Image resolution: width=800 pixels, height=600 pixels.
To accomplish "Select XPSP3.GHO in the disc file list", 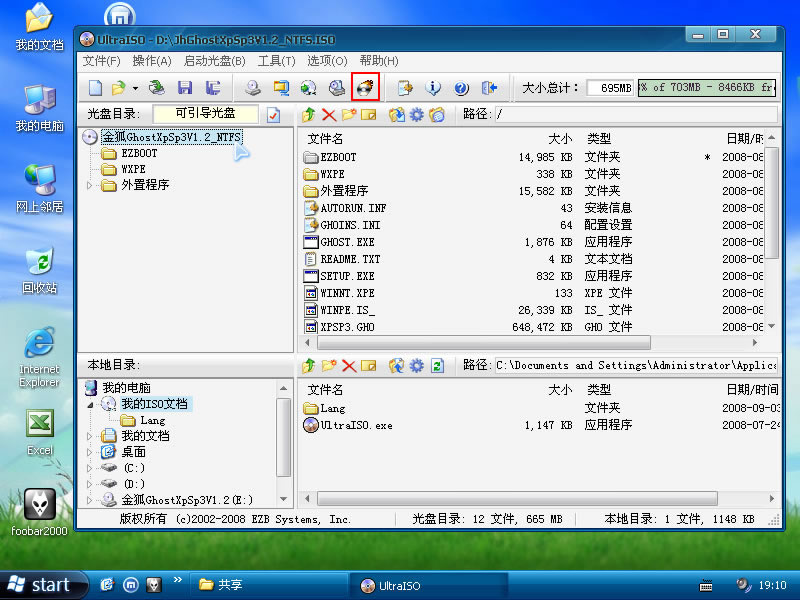I will (347, 327).
